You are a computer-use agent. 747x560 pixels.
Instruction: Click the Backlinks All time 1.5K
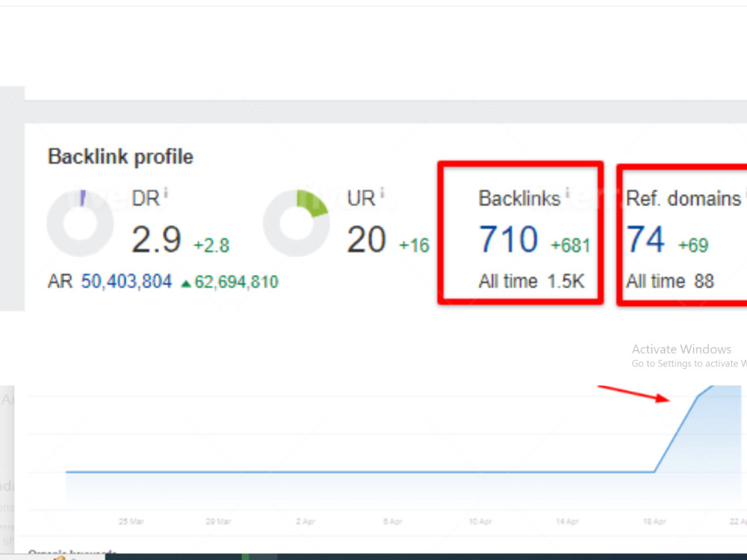[x=531, y=281]
